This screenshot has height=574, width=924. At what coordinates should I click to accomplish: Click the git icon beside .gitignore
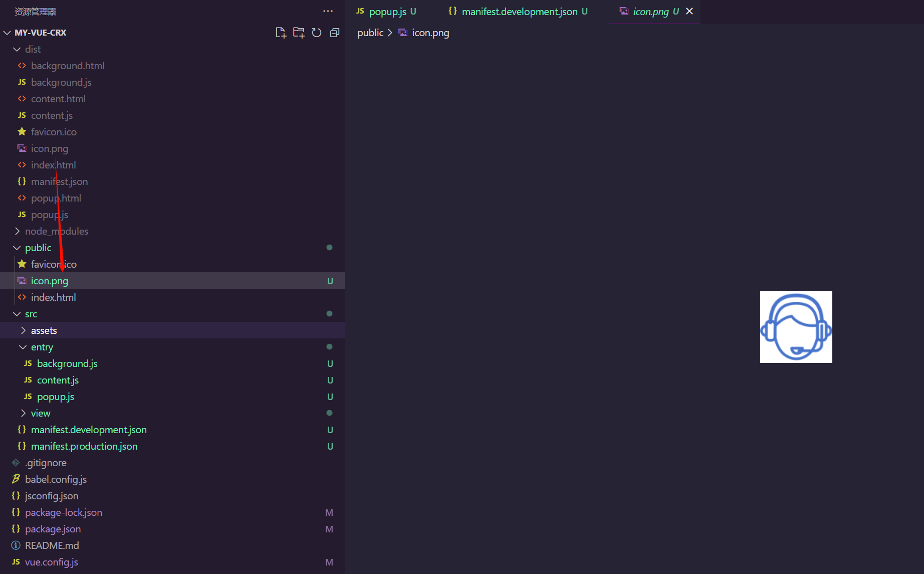[16, 463]
